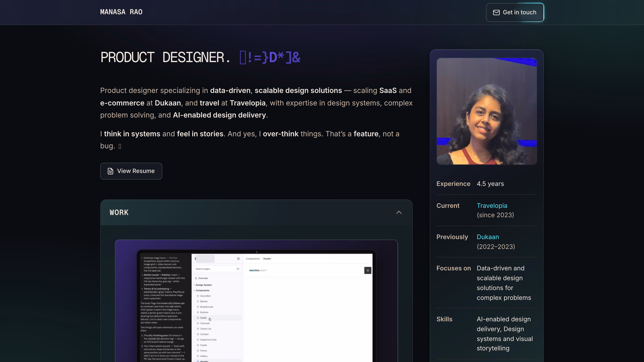644x362 pixels.
Task: Click bold 'e-commerce' in the intro paragraph
Action: point(122,103)
